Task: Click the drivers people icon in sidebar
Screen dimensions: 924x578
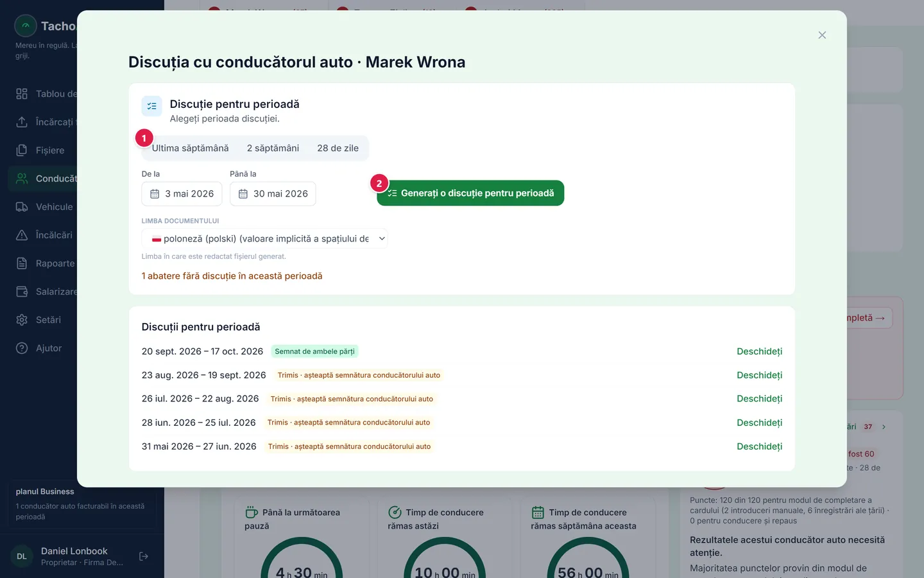Action: click(22, 179)
